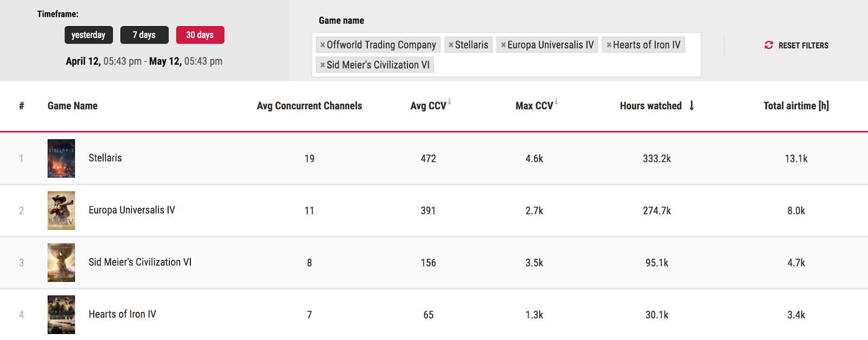Sort by Total airtime column
This screenshot has width=868, height=340.
pyautogui.click(x=796, y=106)
